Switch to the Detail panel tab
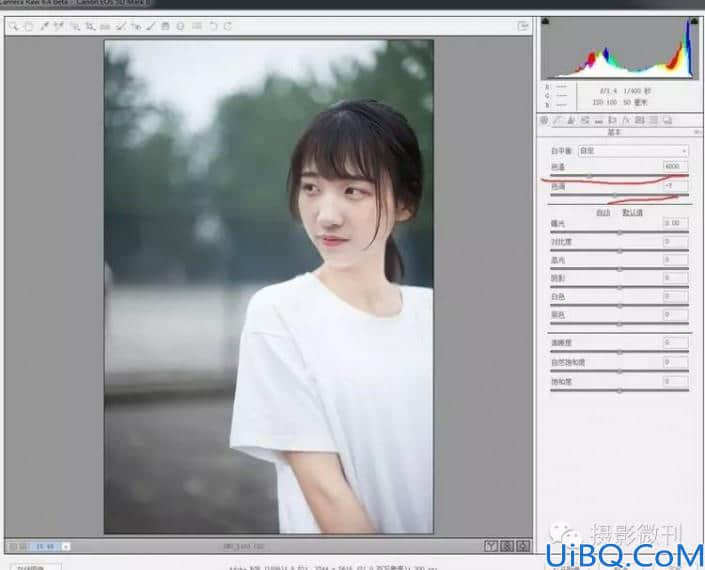This screenshot has width=705, height=570. tap(571, 120)
